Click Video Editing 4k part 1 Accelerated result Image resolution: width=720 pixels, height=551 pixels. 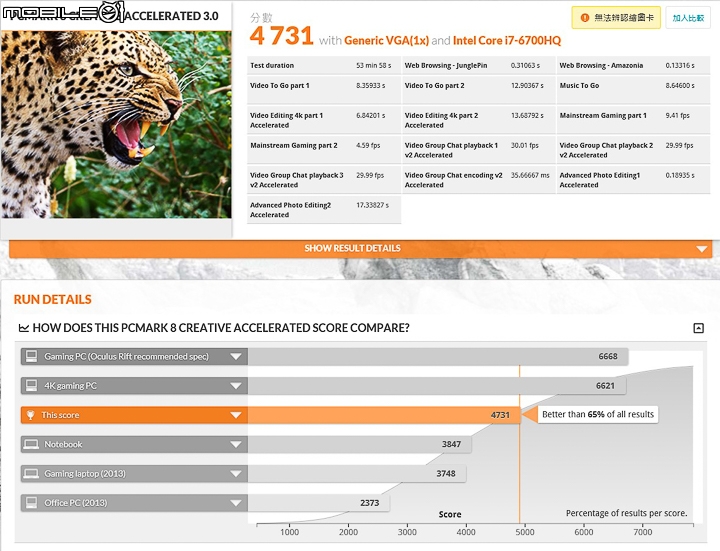click(324, 120)
